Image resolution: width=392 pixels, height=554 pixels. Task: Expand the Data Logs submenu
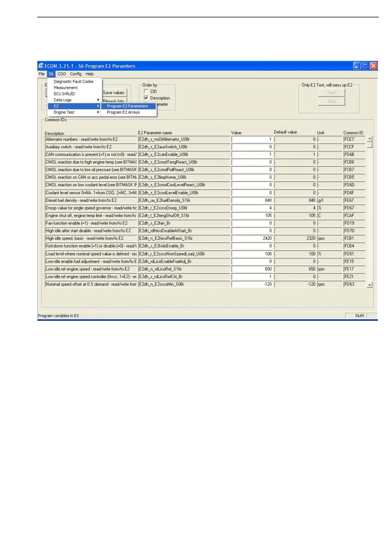tap(75, 100)
